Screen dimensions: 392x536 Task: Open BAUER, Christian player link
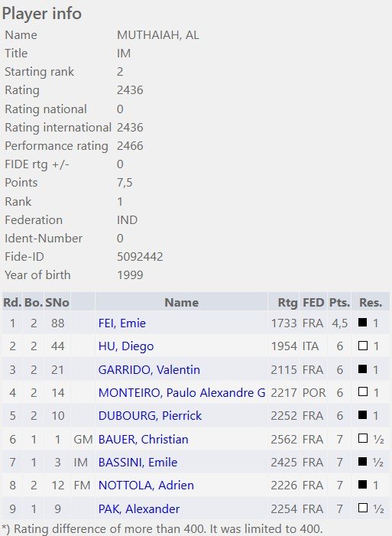[143, 439]
